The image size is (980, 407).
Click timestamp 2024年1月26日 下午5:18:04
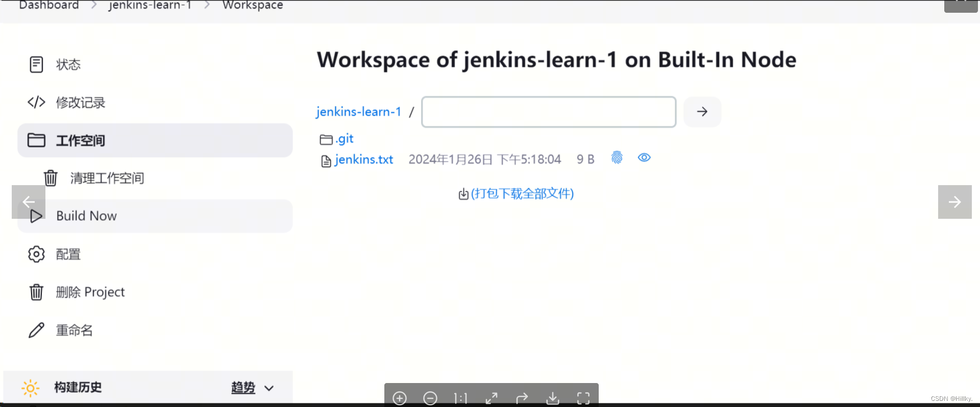click(485, 160)
